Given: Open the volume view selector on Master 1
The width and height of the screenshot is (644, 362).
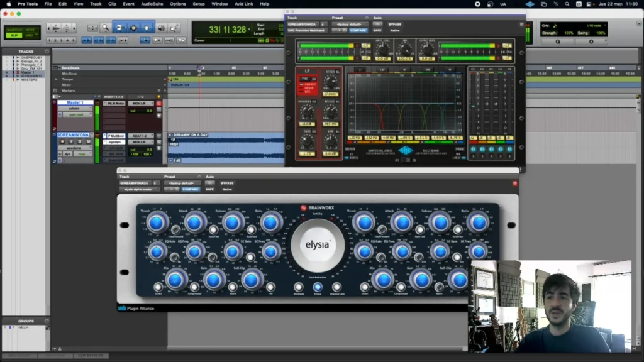Looking at the screenshot, I should pyautogui.click(x=74, y=109).
